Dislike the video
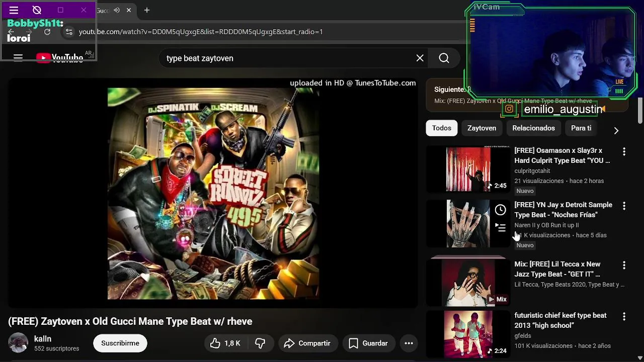This screenshot has width=644, height=362. [260, 343]
